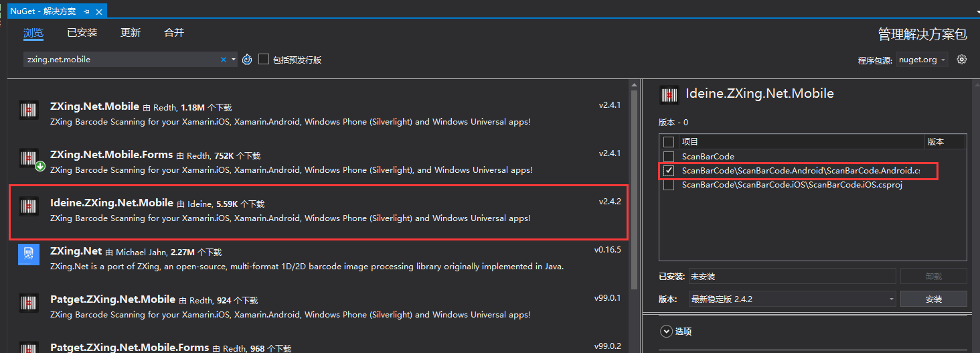Select ZXing.Net package by Michael Jahn
Viewport: 980px width, 353px height.
coord(319,257)
